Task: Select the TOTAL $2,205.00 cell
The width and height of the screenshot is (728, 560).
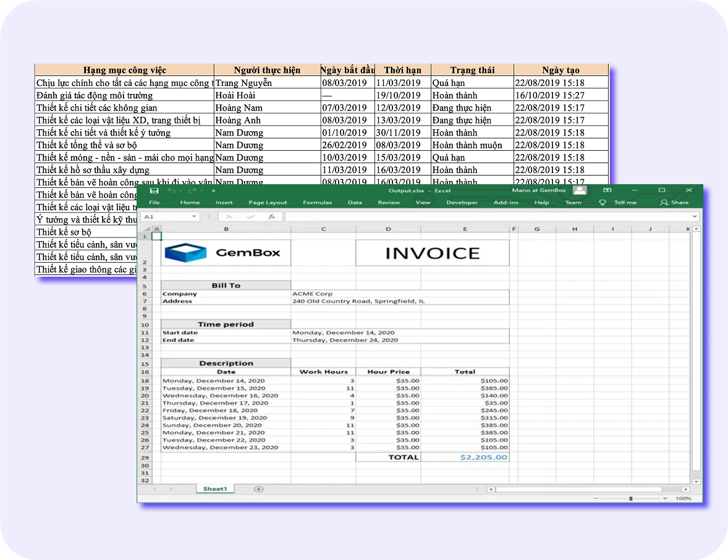Action: pos(465,457)
